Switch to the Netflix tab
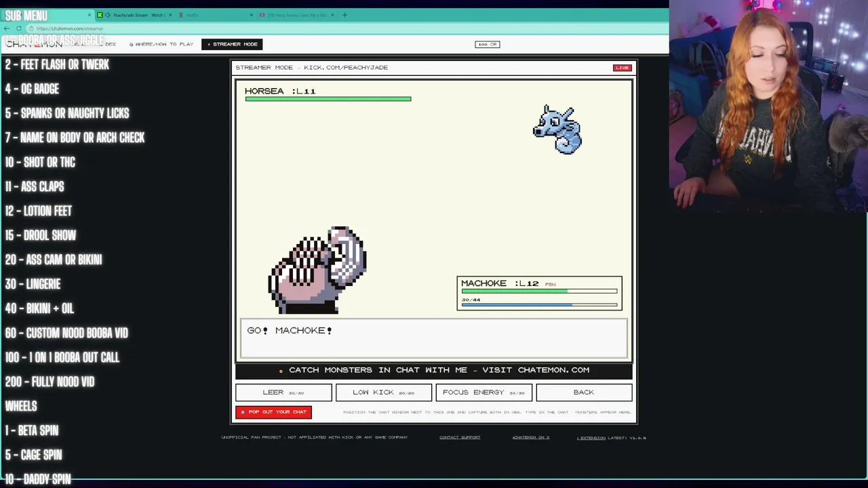Viewport: 868px width, 488px height. tap(216, 15)
